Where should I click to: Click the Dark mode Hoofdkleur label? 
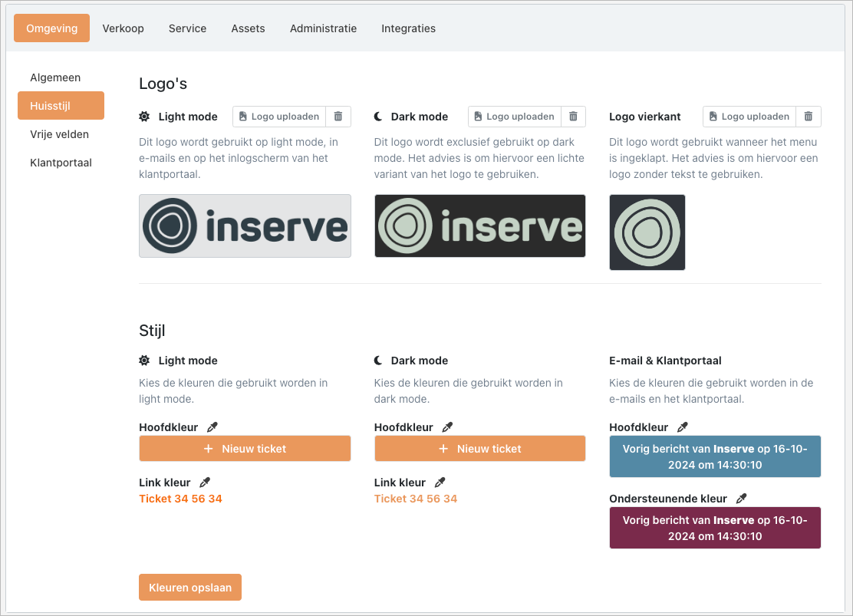click(403, 427)
